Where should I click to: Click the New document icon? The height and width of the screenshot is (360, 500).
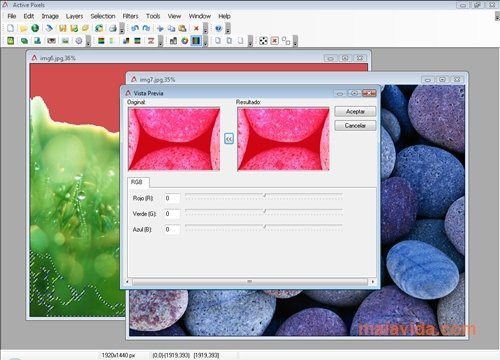click(x=10, y=28)
